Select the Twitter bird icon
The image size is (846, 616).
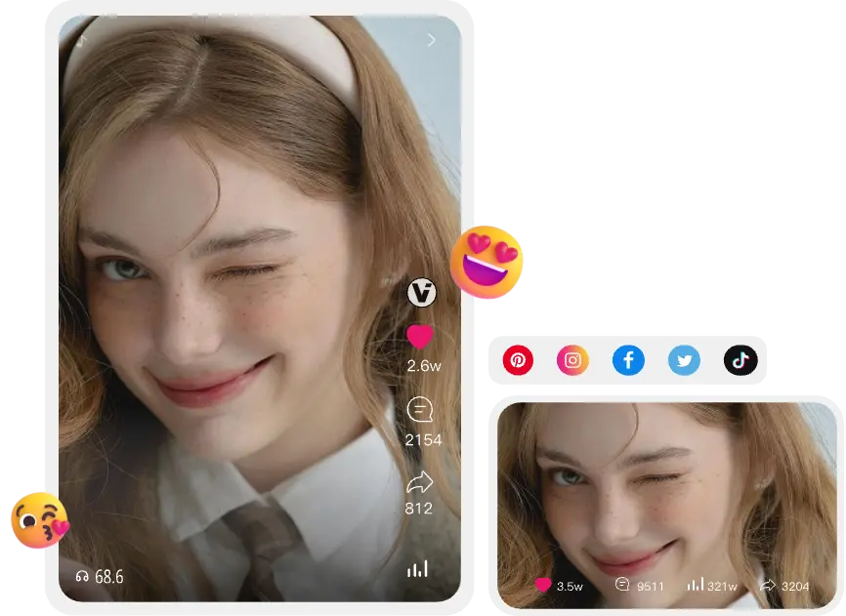[x=684, y=361]
